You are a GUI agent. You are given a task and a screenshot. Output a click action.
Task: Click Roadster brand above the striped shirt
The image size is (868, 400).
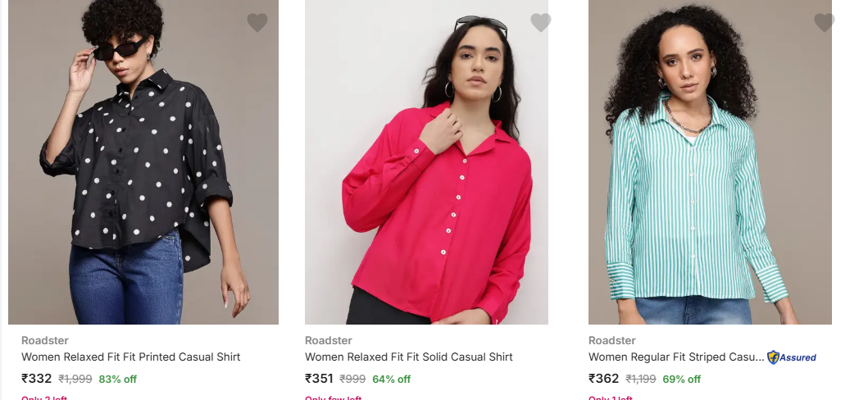pyautogui.click(x=612, y=340)
